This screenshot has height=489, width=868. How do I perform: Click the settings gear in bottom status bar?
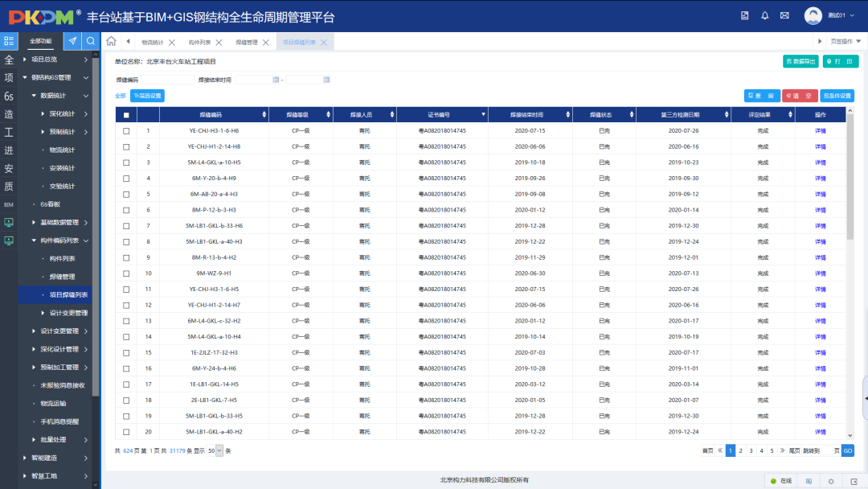(831, 481)
